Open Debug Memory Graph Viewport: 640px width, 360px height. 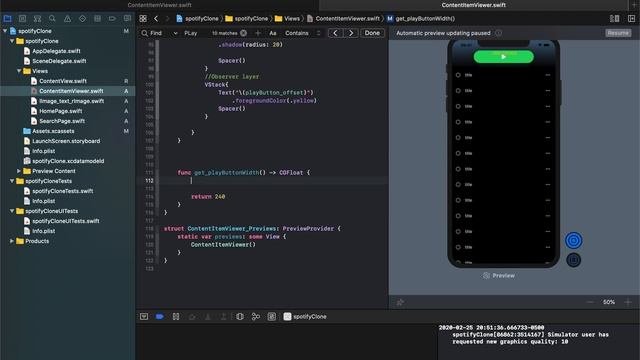click(256, 316)
